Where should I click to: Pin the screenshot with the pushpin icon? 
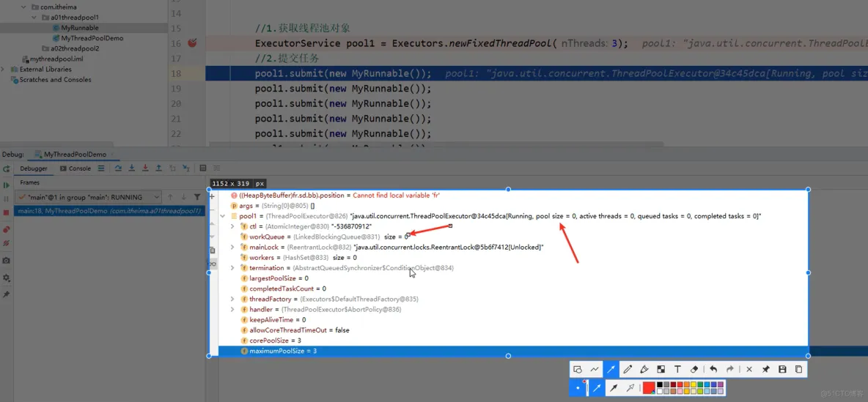pos(765,369)
